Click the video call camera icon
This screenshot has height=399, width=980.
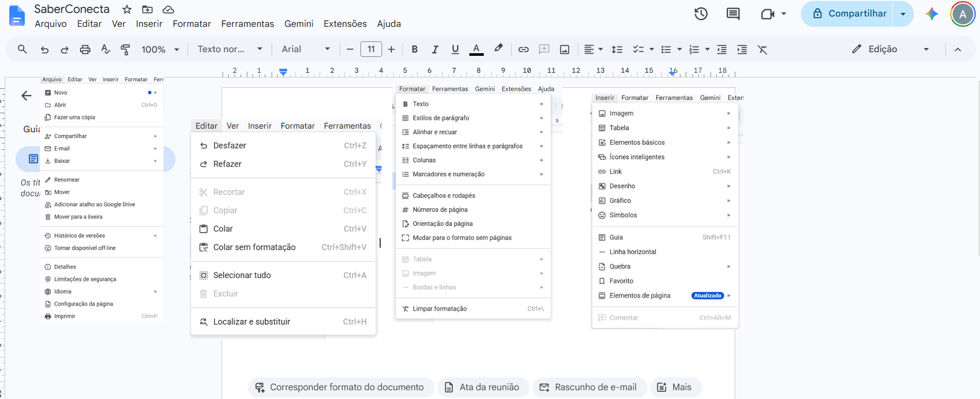click(x=768, y=14)
